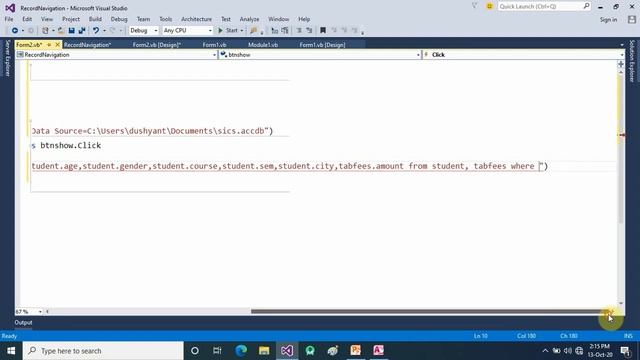Click the notifications flag icon in title bar
Viewport: 640px width, 360px height.
(x=474, y=6)
